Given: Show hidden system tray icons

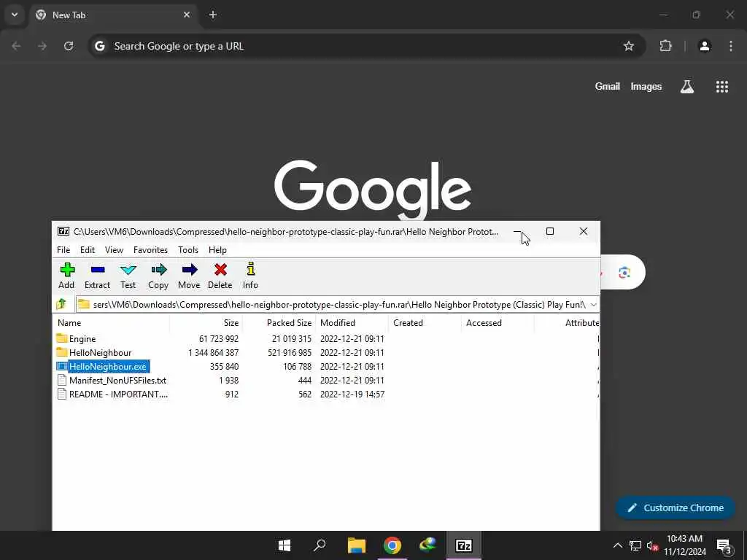Looking at the screenshot, I should coord(617,545).
